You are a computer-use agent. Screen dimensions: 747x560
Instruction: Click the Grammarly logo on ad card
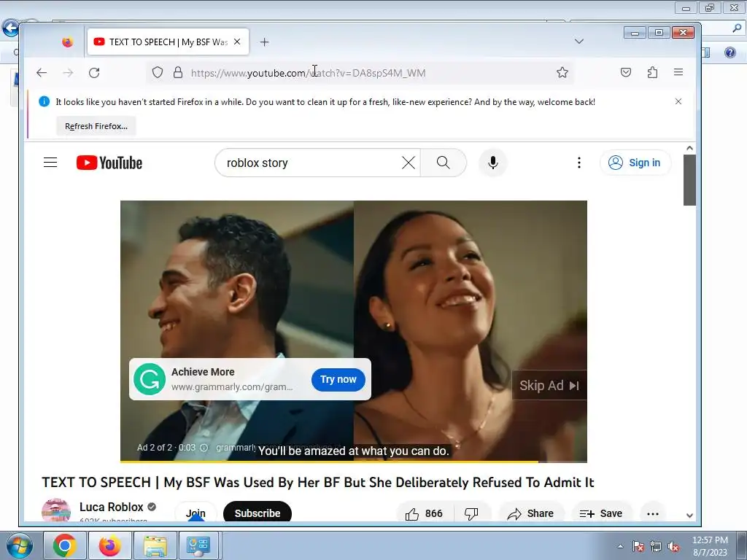point(150,379)
